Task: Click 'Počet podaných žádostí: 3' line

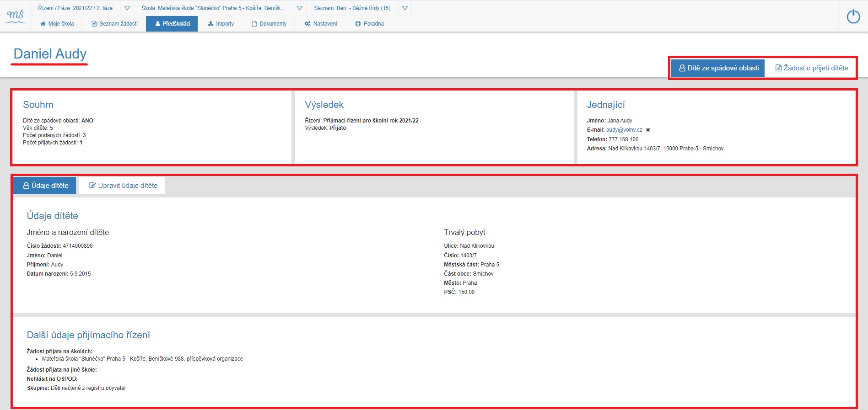Action: (x=54, y=135)
